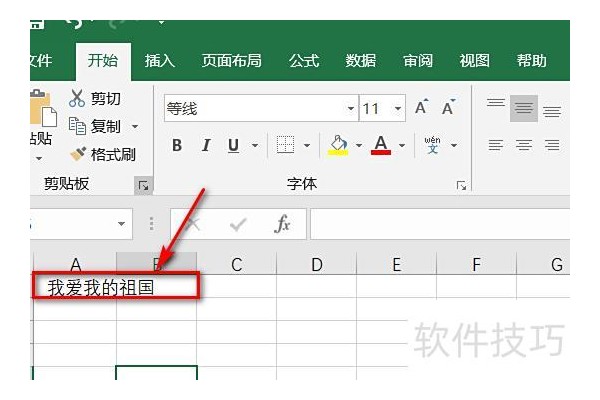
Task: Click inside the formula bar input
Action: click(x=440, y=224)
